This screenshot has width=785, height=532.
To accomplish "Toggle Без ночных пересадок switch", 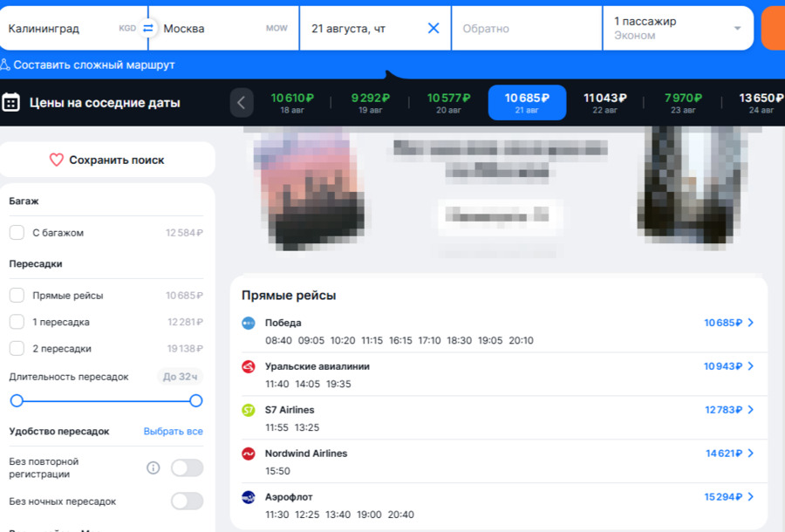I will [x=187, y=501].
